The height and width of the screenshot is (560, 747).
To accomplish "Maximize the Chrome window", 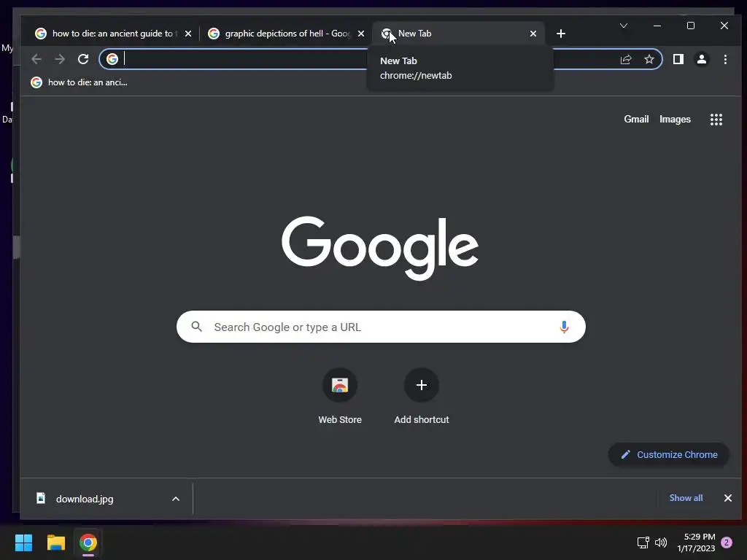I will coord(690,26).
